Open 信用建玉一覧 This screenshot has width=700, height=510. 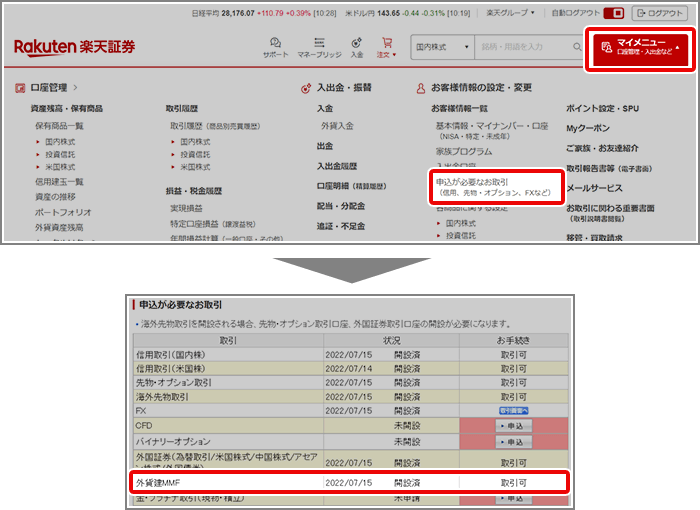59,182
